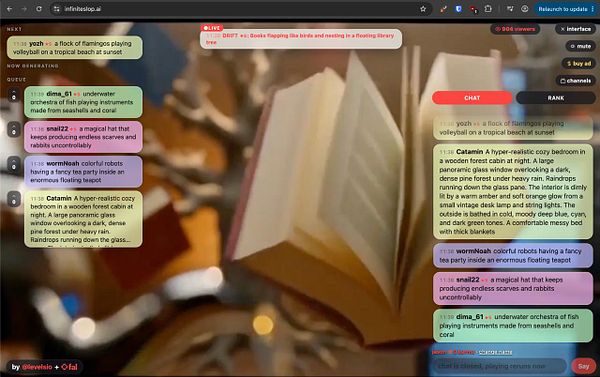The image size is (600, 377).
Task: Select dima_61's underwater orchestra queue card
Action: click(x=83, y=102)
